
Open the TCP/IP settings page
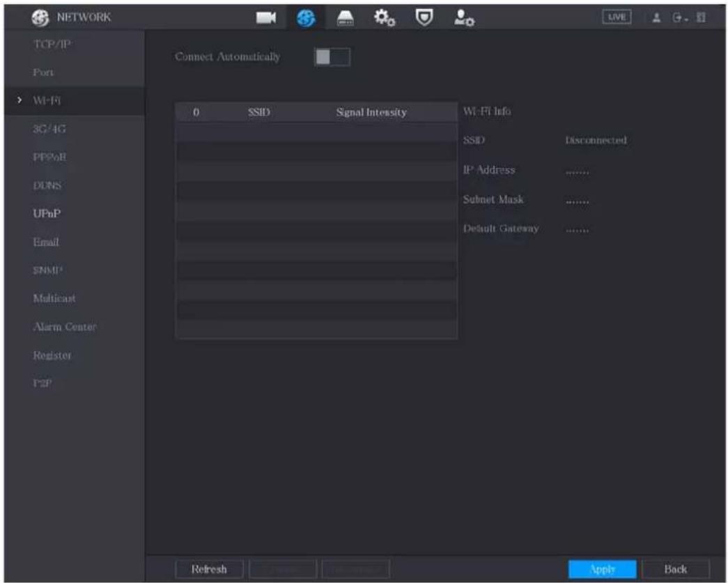(52, 44)
